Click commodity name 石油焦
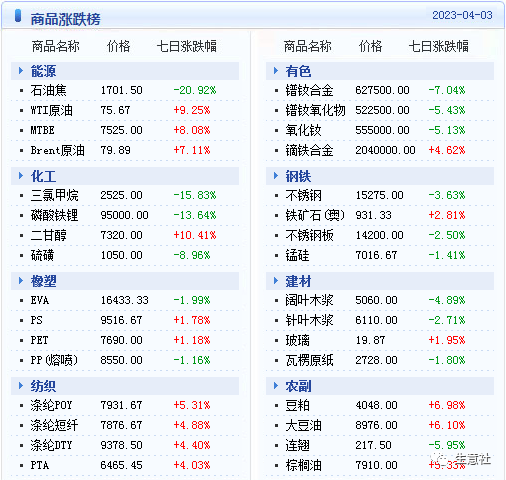Image resolution: width=506 pixels, height=480 pixels. click(x=48, y=90)
